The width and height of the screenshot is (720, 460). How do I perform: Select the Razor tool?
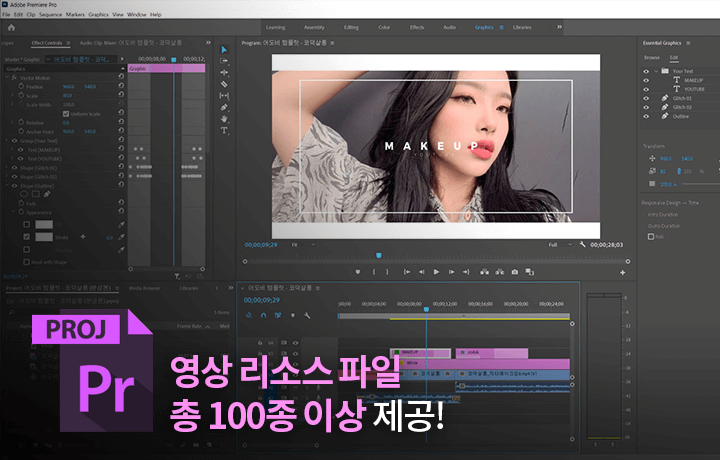click(224, 84)
